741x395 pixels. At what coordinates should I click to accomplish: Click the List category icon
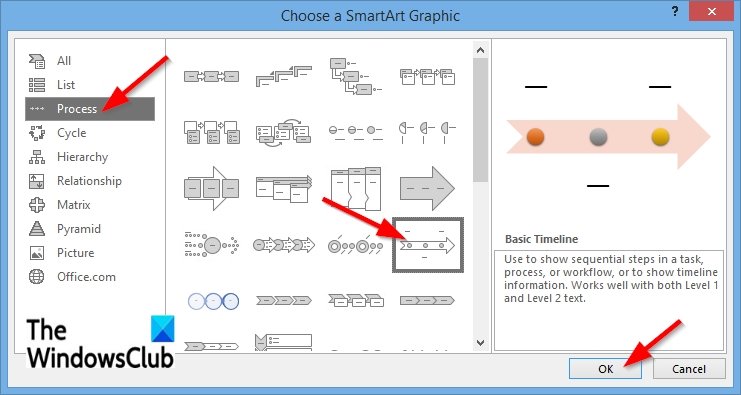coord(37,85)
